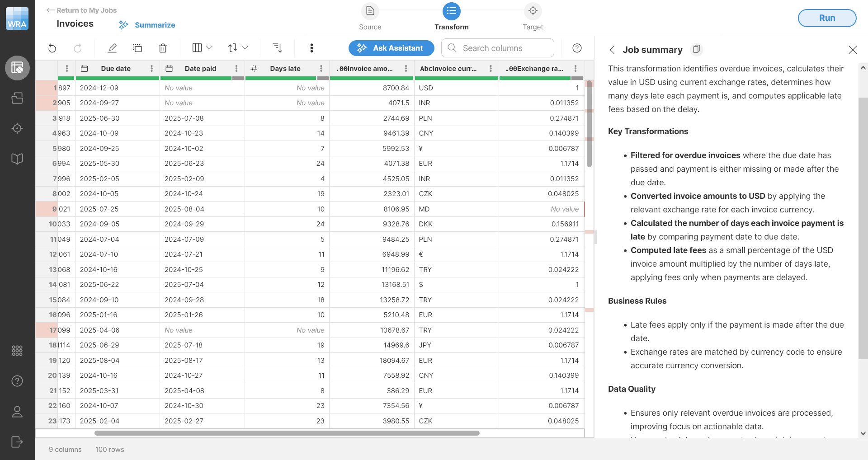Delete selected rows using the trash icon

(x=163, y=48)
